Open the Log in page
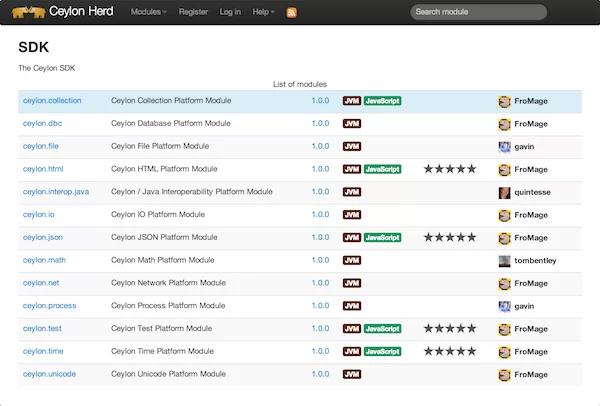 [x=230, y=12]
